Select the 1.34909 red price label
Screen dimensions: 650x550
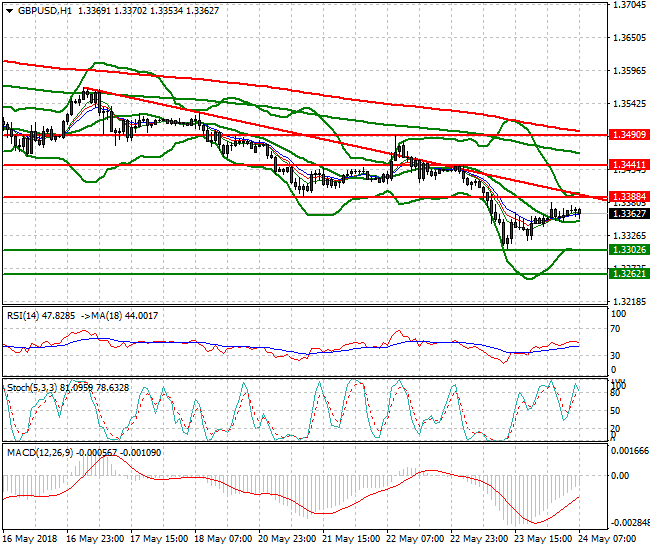pyautogui.click(x=629, y=135)
